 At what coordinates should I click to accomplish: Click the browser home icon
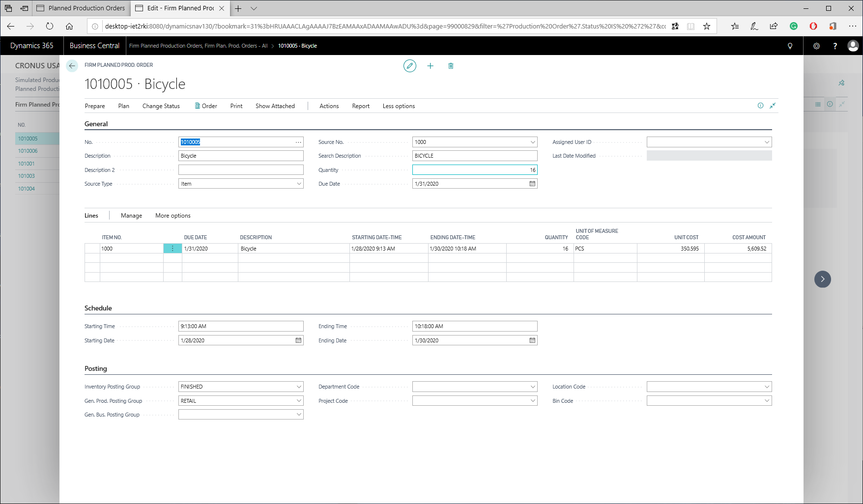click(x=69, y=26)
